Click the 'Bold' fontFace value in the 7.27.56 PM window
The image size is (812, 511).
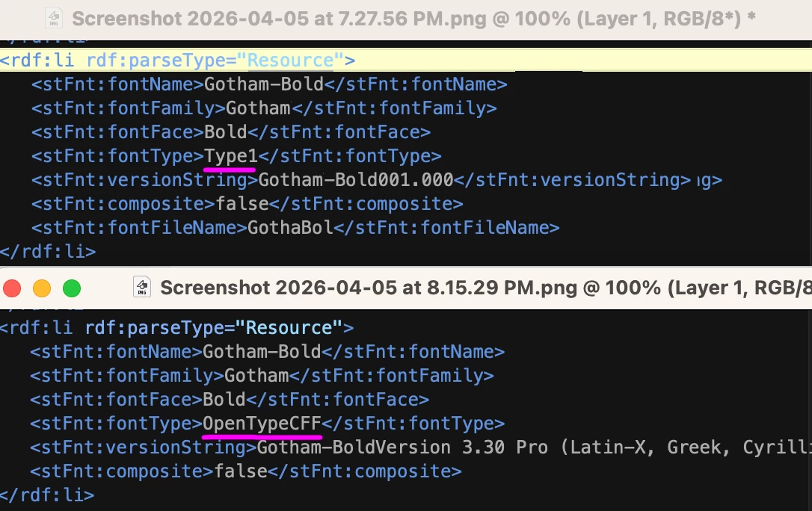(225, 132)
